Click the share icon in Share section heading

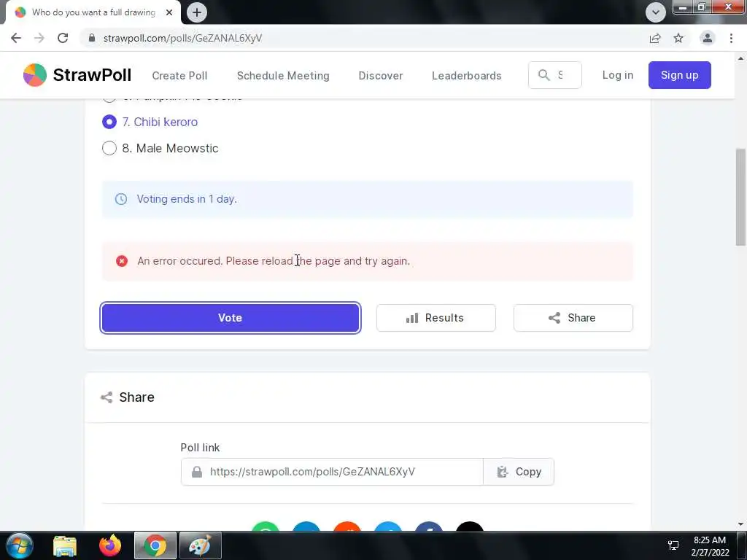[107, 397]
